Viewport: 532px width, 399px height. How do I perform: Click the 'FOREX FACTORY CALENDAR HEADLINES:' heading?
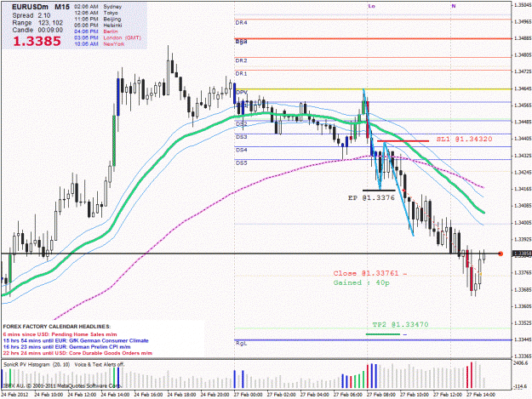tap(57, 327)
